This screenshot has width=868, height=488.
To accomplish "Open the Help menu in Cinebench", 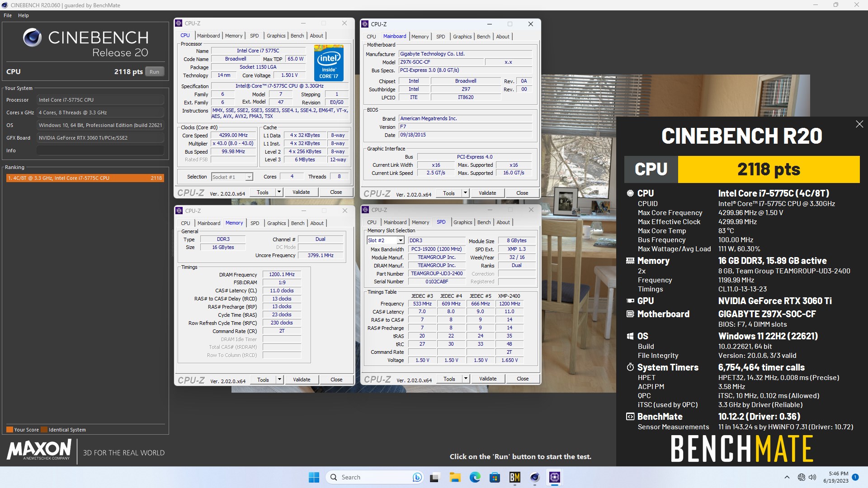I will pos(24,15).
